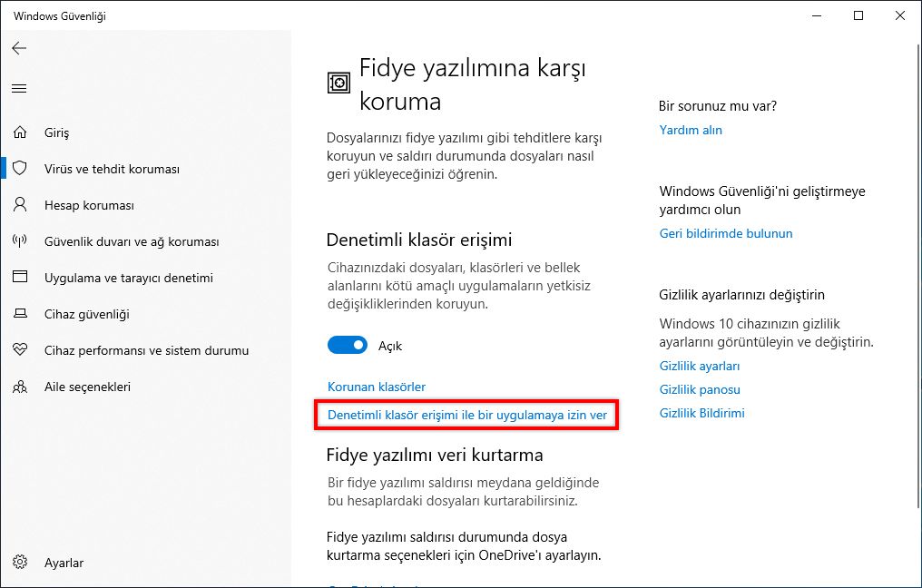
Task: Click Denetimli klasör erişimi ile uygulamaya izin ver
Action: 468,415
